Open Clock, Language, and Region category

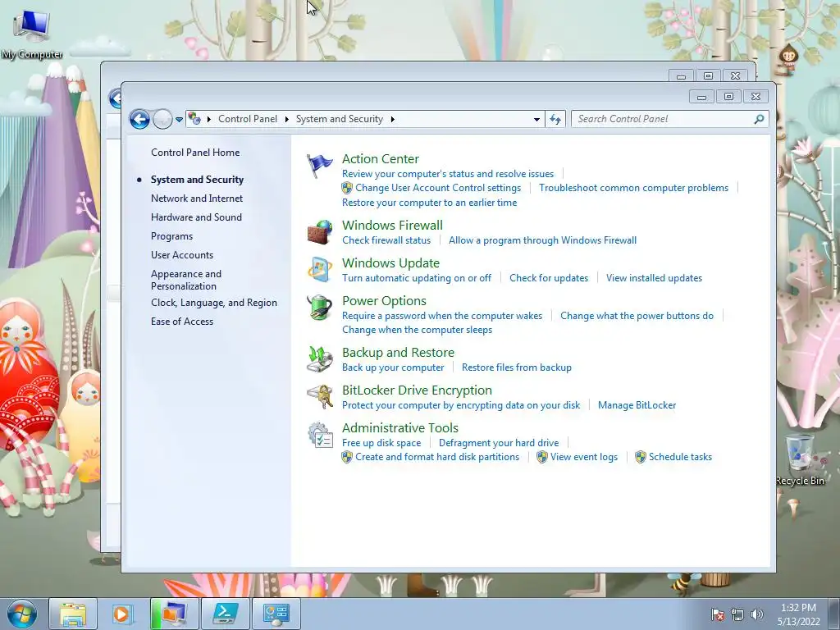(x=214, y=303)
